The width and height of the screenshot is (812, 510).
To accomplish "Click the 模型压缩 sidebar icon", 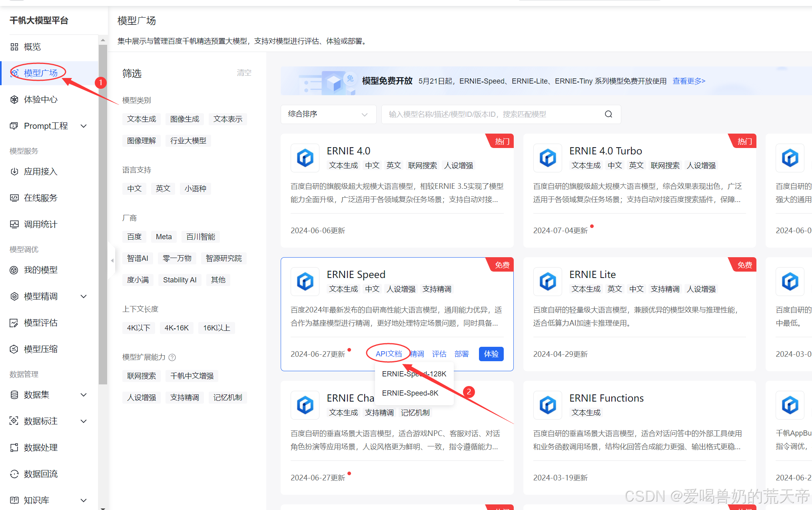I will (x=14, y=349).
